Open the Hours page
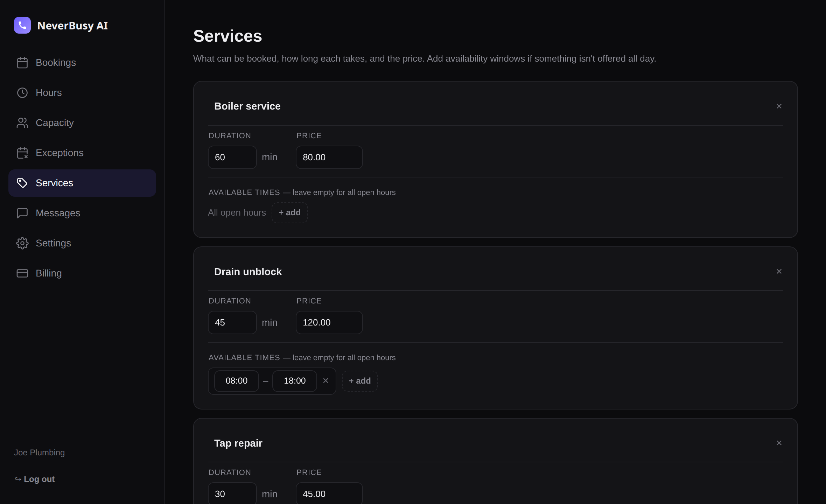The width and height of the screenshot is (826, 504). point(82,93)
